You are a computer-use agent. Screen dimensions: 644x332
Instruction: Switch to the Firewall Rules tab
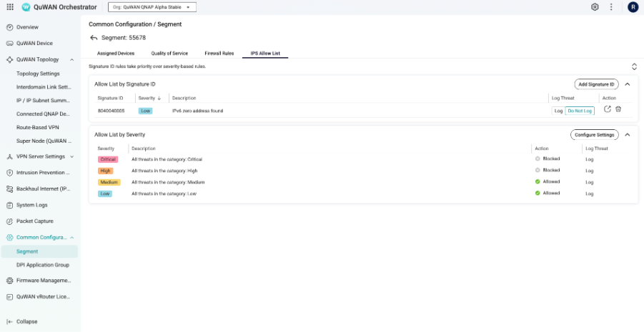coord(219,53)
